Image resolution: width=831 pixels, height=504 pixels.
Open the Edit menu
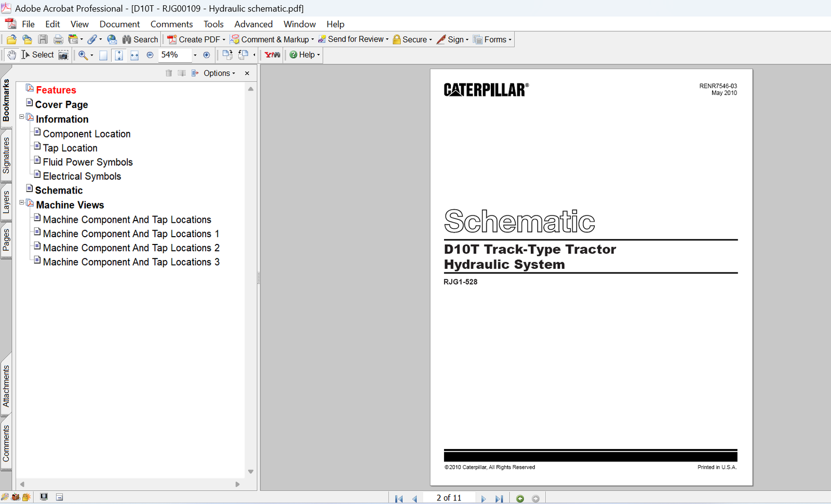pos(52,24)
